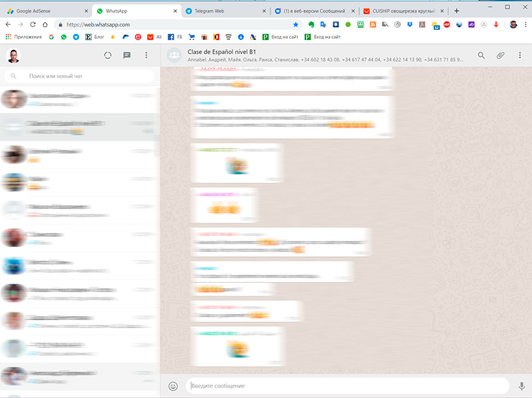Reload the page in the browser

tap(33, 24)
